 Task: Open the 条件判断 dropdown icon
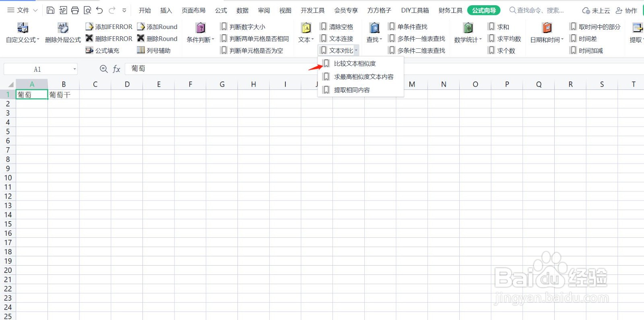pos(200,28)
